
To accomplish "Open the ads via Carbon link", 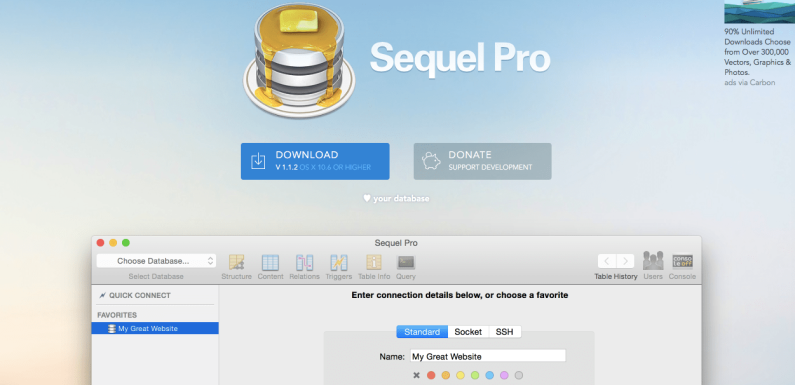I will (x=749, y=82).
